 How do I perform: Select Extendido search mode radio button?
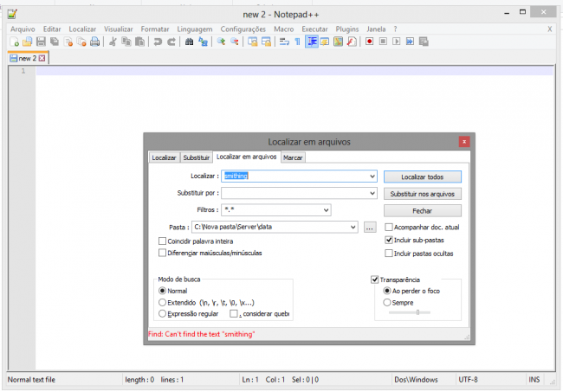[x=162, y=302]
